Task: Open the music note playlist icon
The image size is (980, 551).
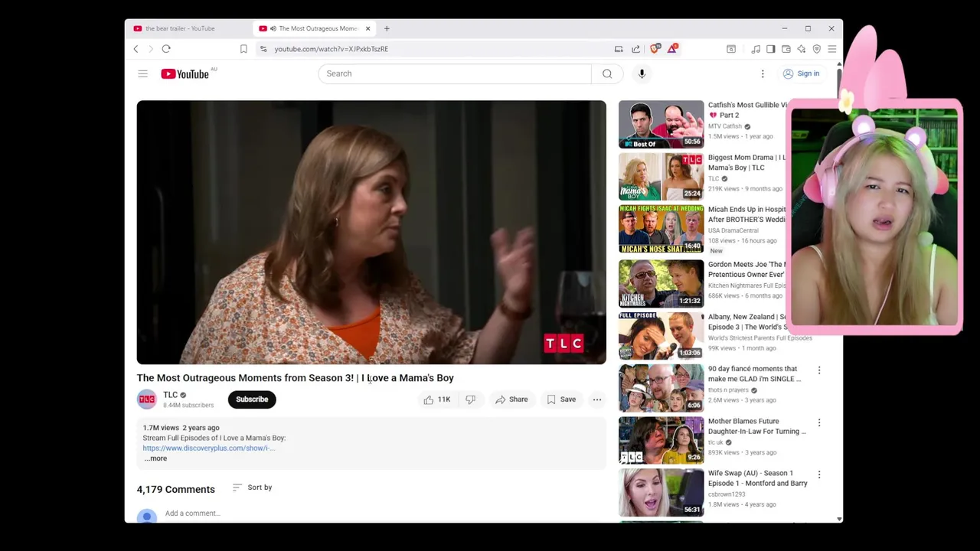Action: 756,49
